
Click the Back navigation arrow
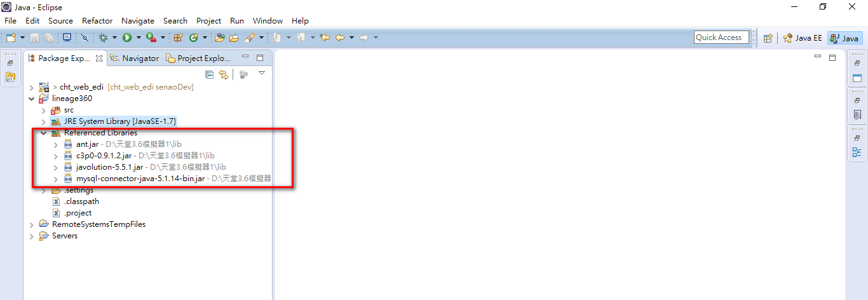point(340,37)
